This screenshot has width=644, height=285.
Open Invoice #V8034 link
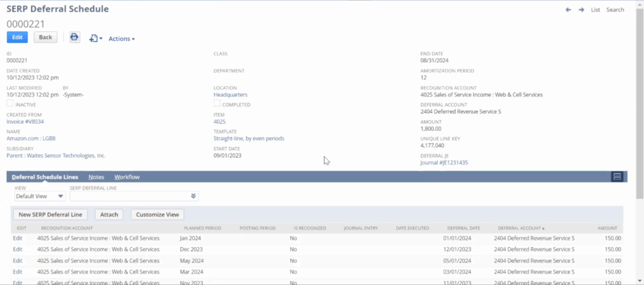[x=25, y=121]
